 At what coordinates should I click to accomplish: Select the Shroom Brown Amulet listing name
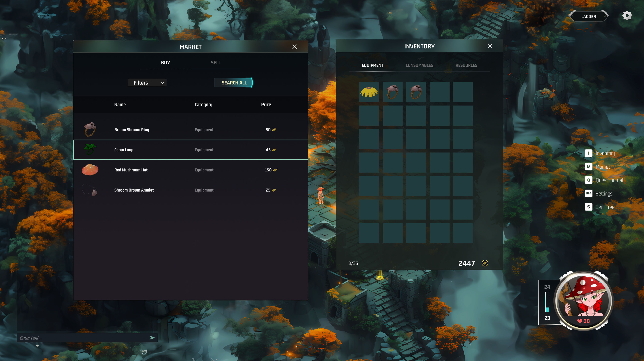pos(134,190)
